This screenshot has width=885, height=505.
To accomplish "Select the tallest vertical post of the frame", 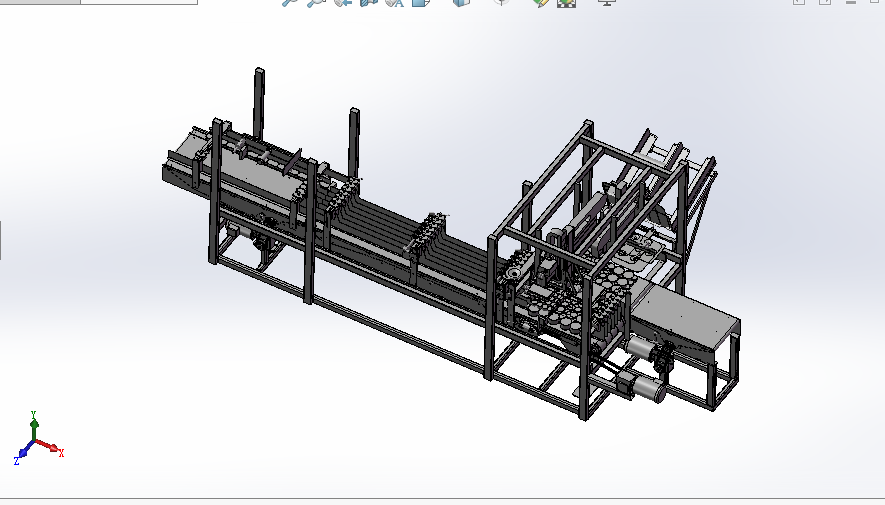I will tap(259, 104).
